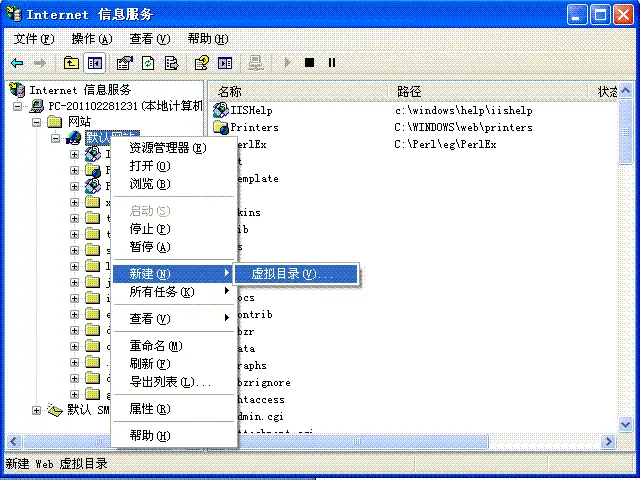Image resolution: width=640 pixels, height=480 pixels.
Task: Click path C:\WINDOWS\web\printers
Action: [463, 127]
